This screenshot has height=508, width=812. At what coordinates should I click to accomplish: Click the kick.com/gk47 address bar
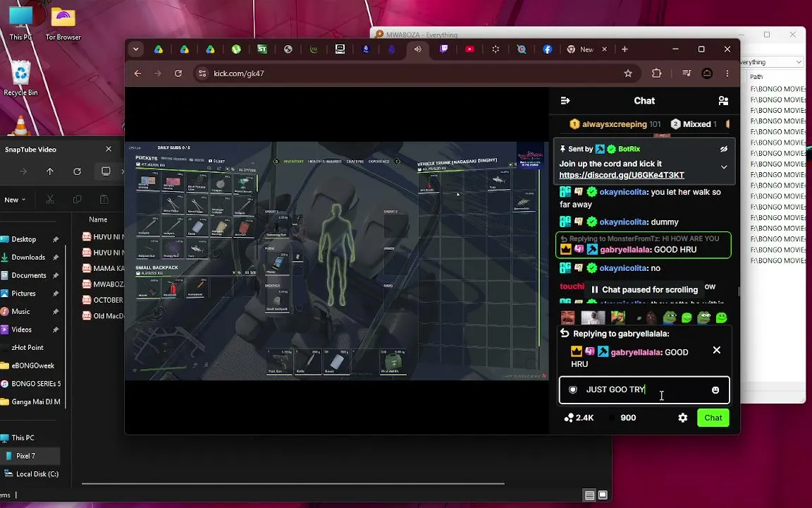pos(415,73)
